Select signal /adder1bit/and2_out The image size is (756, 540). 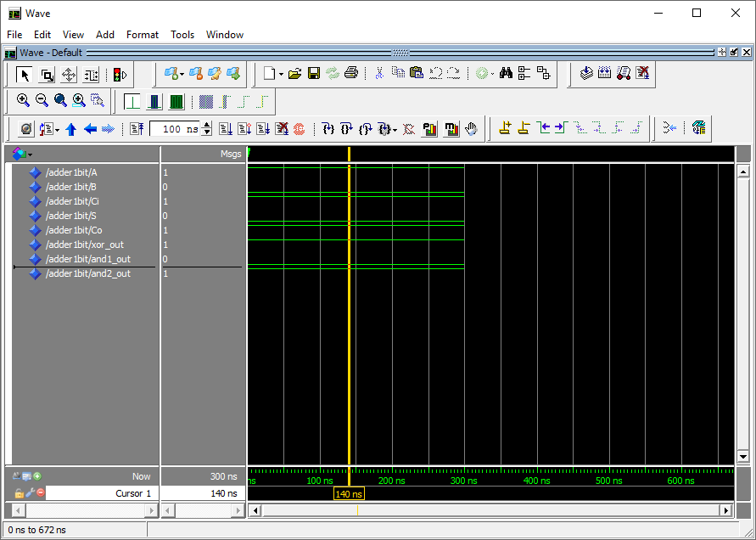pyautogui.click(x=88, y=273)
